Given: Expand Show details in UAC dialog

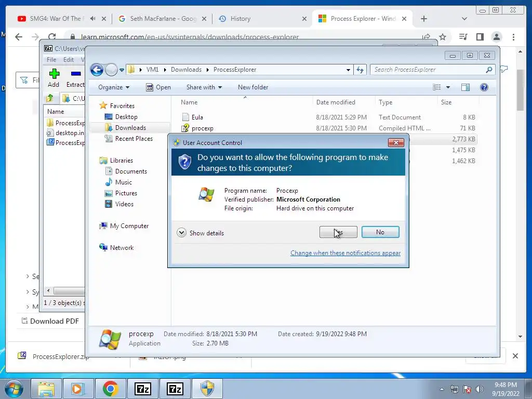Looking at the screenshot, I should [201, 233].
